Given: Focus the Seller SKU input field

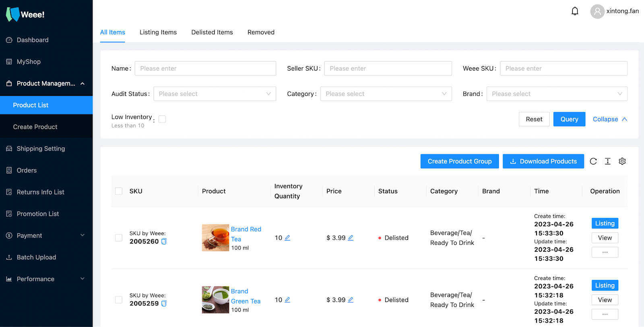Looking at the screenshot, I should pyautogui.click(x=388, y=68).
